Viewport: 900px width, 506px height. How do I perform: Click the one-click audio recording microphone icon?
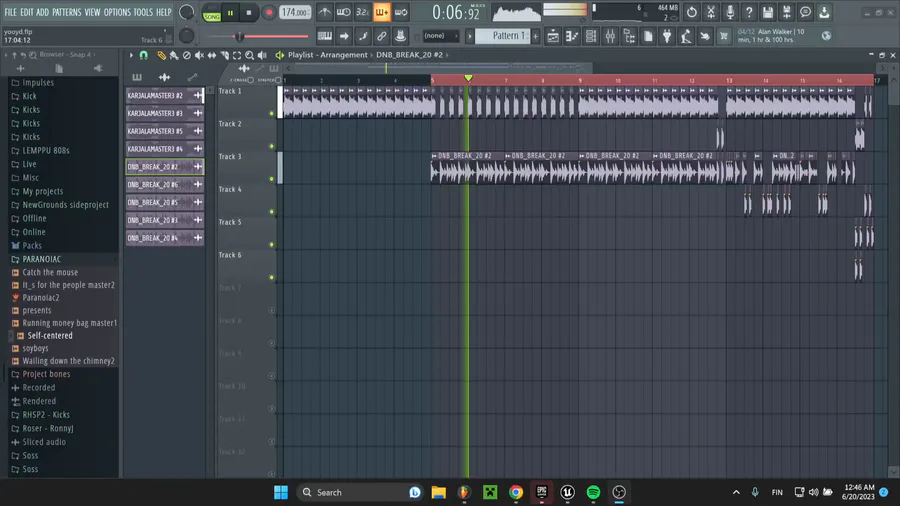[730, 12]
